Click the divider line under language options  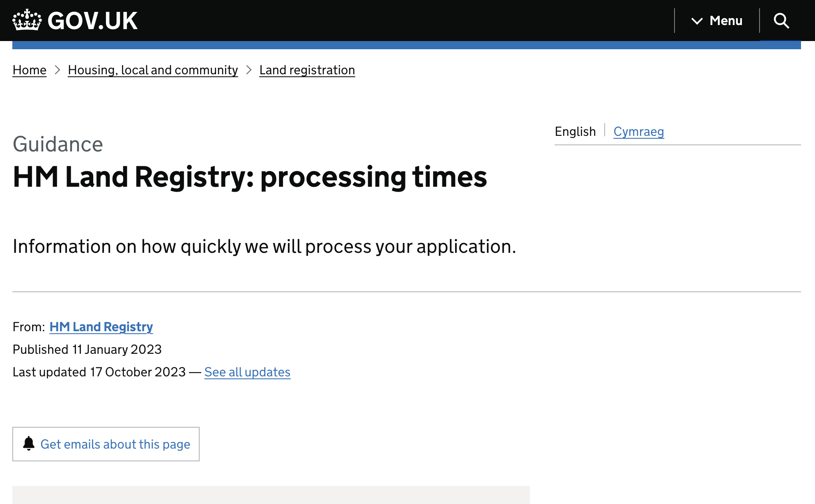[677, 144]
